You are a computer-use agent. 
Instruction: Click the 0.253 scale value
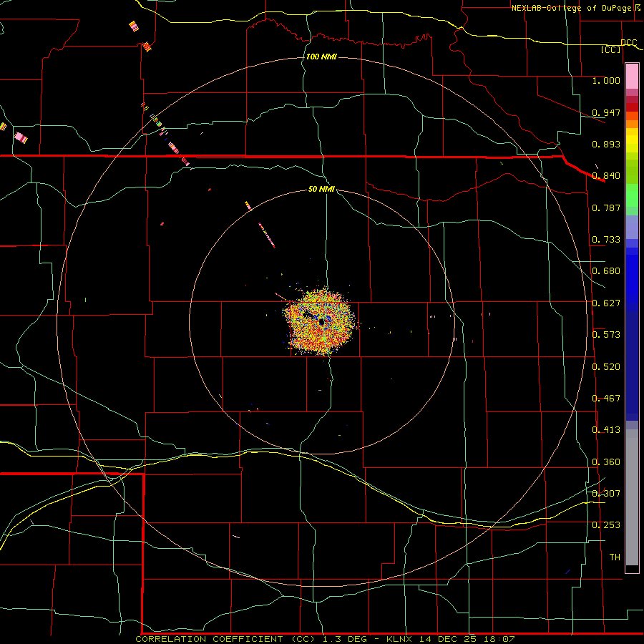click(x=606, y=525)
